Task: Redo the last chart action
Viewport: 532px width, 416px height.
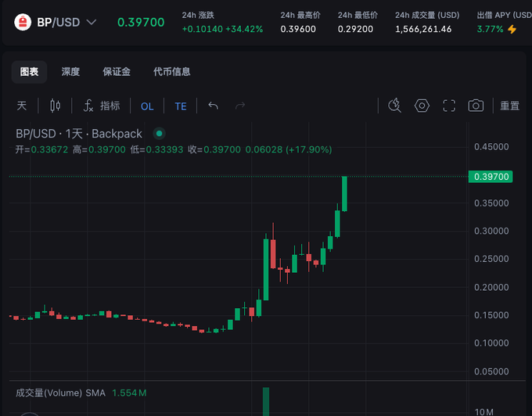Action: pos(240,106)
